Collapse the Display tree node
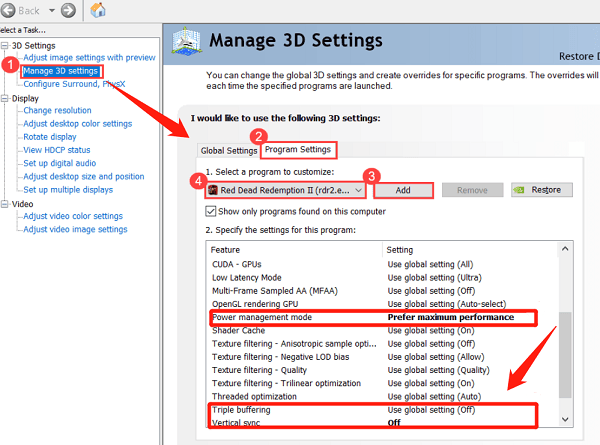This screenshot has height=445, width=600. pyautogui.click(x=5, y=98)
